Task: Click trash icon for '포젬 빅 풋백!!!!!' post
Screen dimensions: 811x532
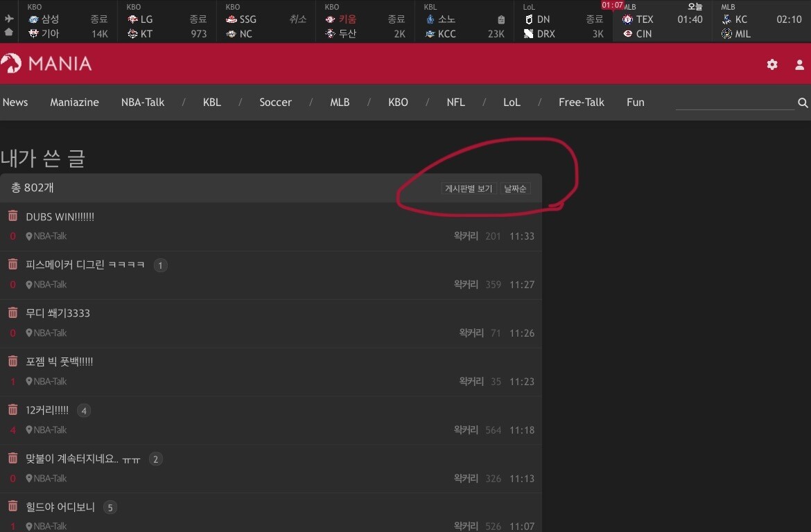Action: 13,361
